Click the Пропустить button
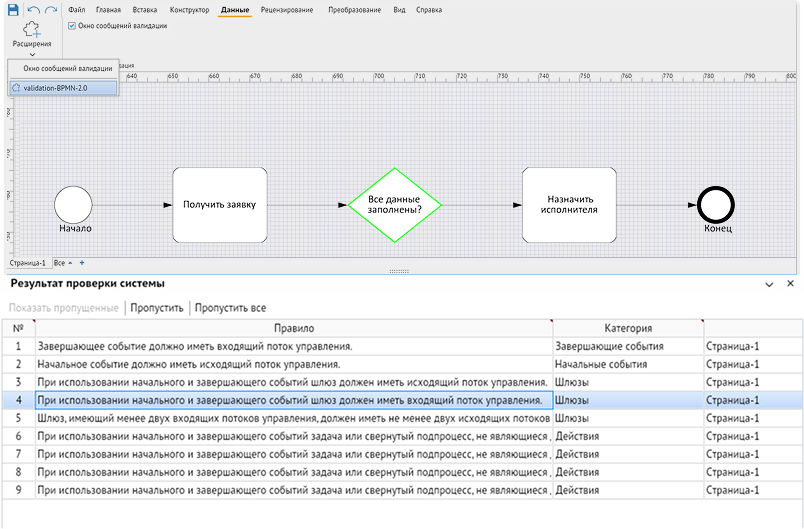This screenshot has height=529, width=804. tap(156, 308)
